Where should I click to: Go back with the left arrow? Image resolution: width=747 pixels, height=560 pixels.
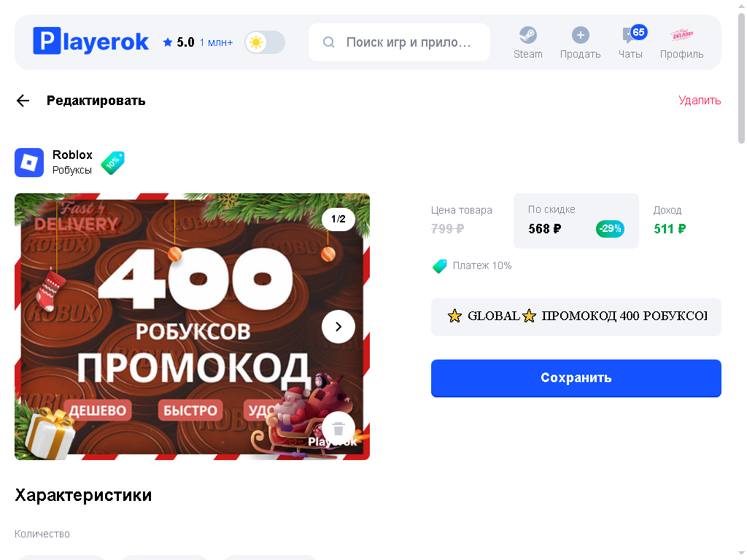click(x=23, y=101)
